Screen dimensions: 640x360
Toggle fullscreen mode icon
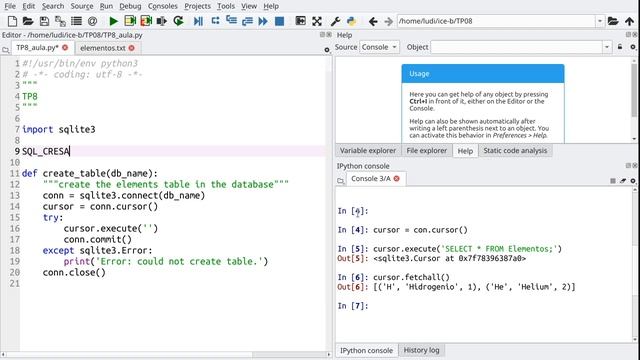tap(317, 21)
